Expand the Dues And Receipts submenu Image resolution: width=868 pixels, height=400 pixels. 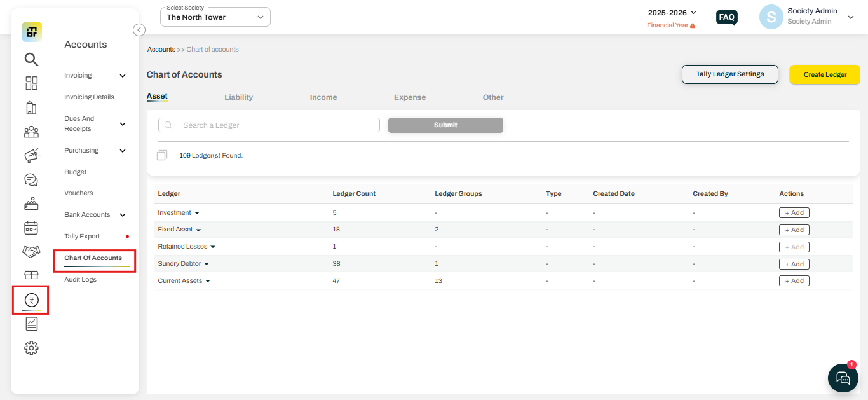pos(123,124)
